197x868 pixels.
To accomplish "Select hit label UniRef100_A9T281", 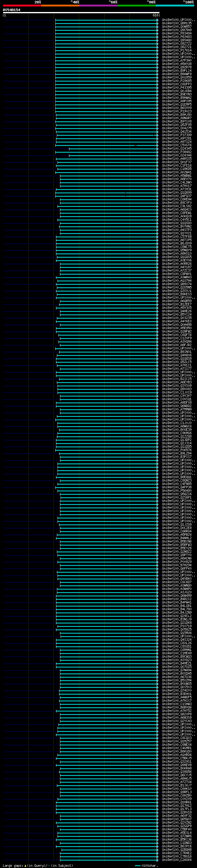I will pos(177,139).
